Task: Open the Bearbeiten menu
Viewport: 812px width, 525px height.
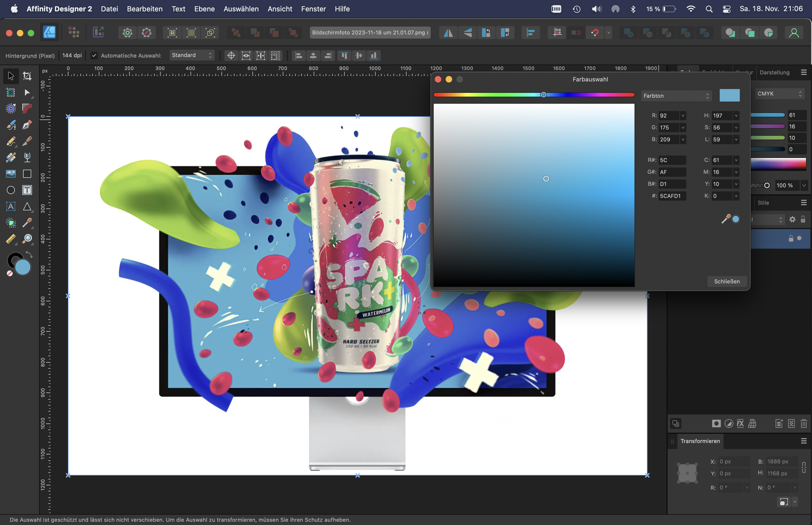Action: (x=145, y=9)
